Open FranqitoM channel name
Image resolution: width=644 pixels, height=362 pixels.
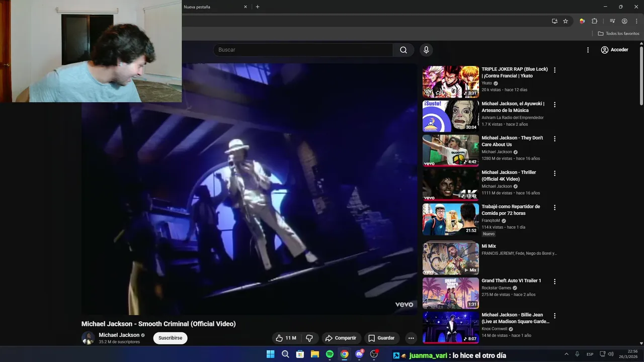tap(491, 220)
